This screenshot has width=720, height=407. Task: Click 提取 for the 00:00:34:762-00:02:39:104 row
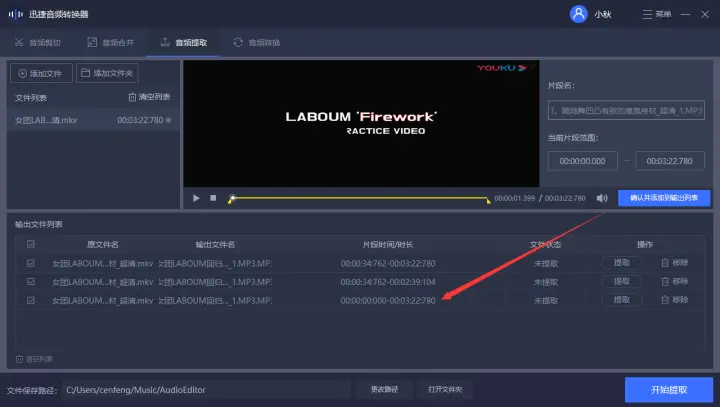622,281
